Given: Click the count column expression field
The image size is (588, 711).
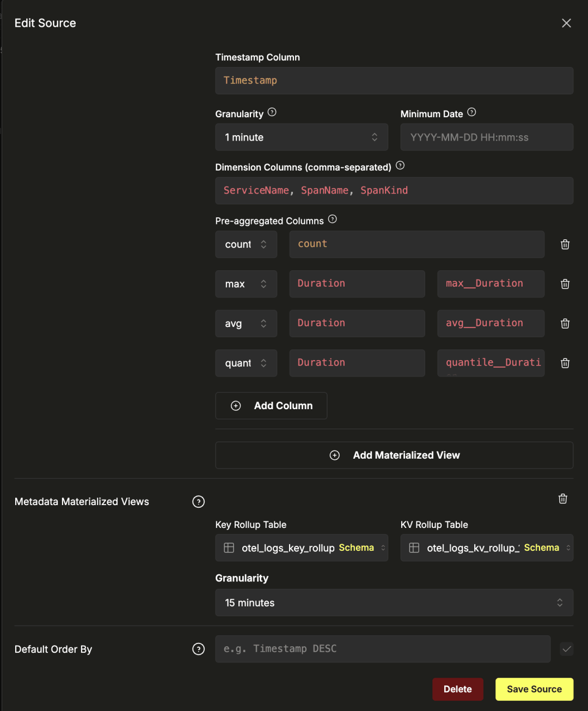Looking at the screenshot, I should click(x=416, y=244).
